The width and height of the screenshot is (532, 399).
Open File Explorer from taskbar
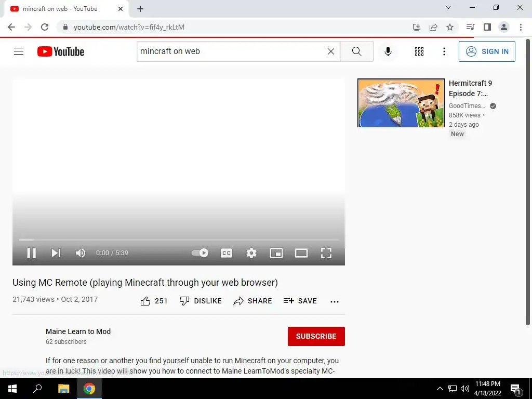coord(63,389)
